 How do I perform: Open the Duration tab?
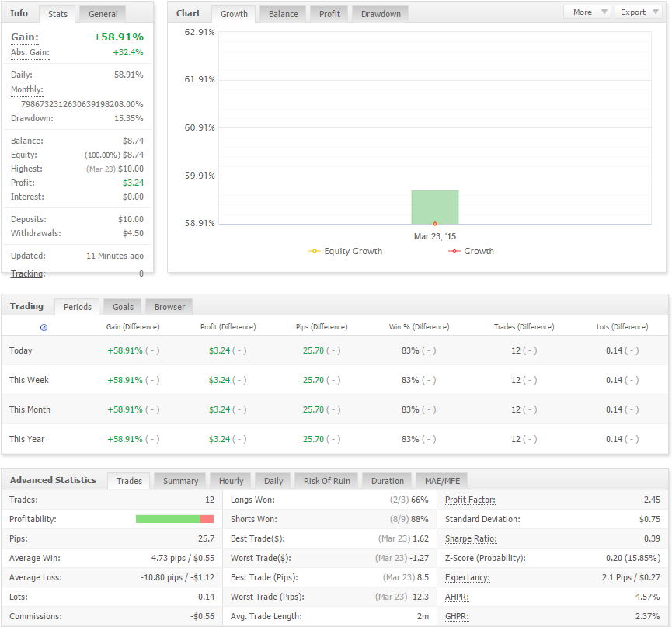coord(388,481)
